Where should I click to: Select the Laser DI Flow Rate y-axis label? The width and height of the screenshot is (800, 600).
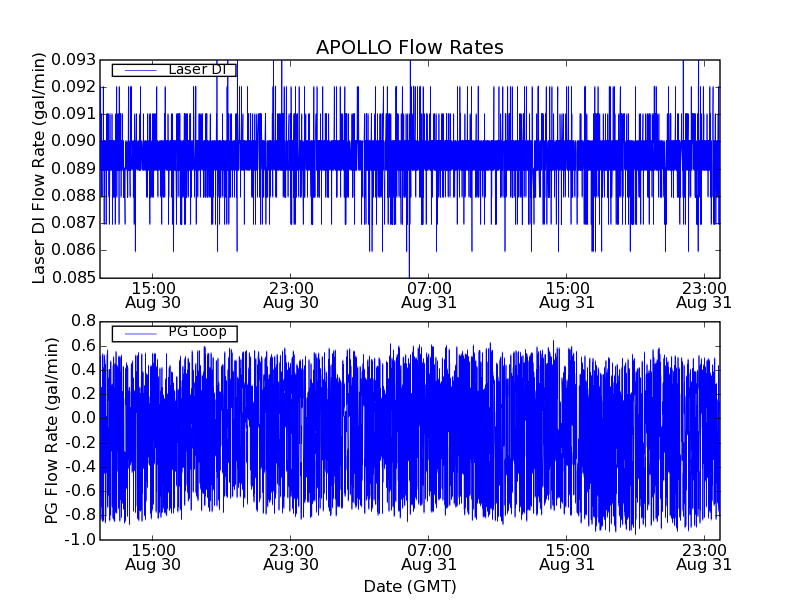tap(40, 169)
